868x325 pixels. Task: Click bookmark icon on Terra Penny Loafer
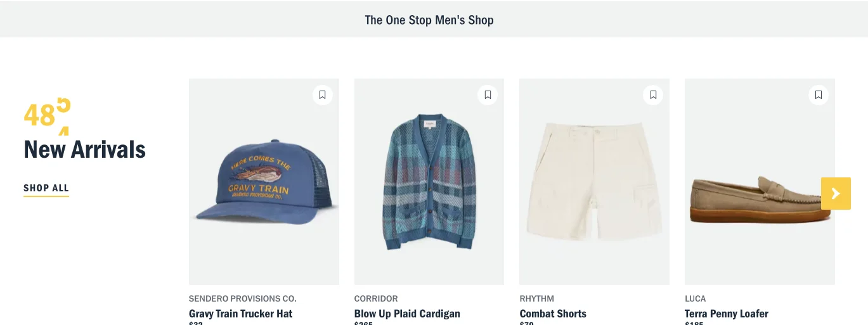[x=819, y=95]
